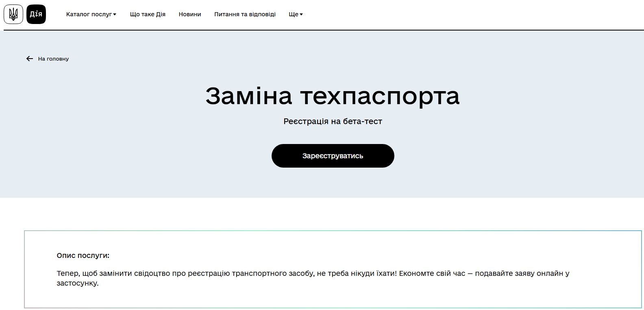Open the Ще dropdown label
The width and height of the screenshot is (644, 310).
pos(293,14)
